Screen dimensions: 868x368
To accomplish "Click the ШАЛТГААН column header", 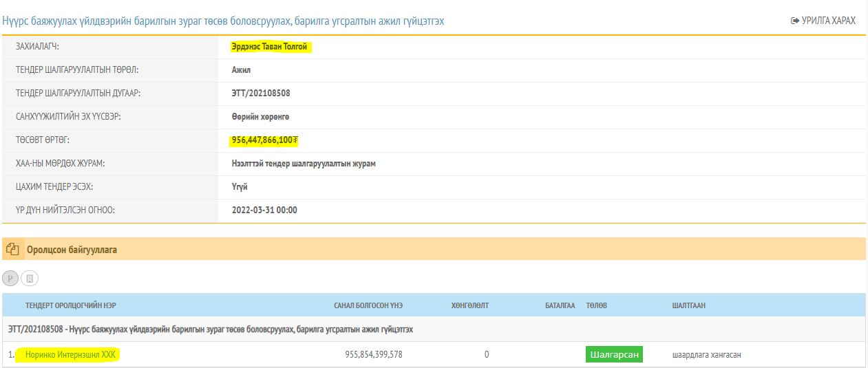I will coord(688,305).
